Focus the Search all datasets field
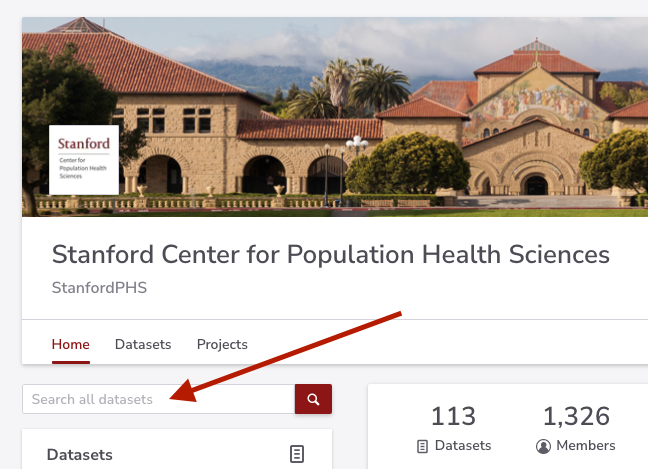 coord(159,399)
